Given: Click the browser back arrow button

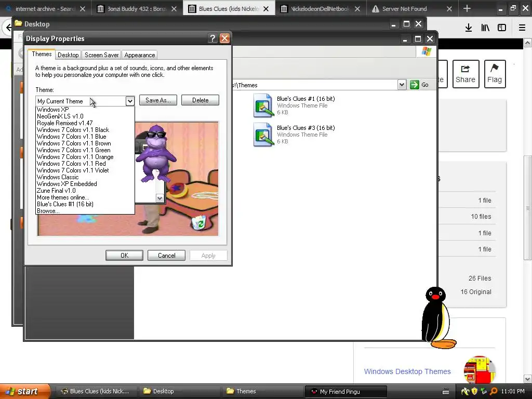Looking at the screenshot, I should pyautogui.click(x=7, y=28).
